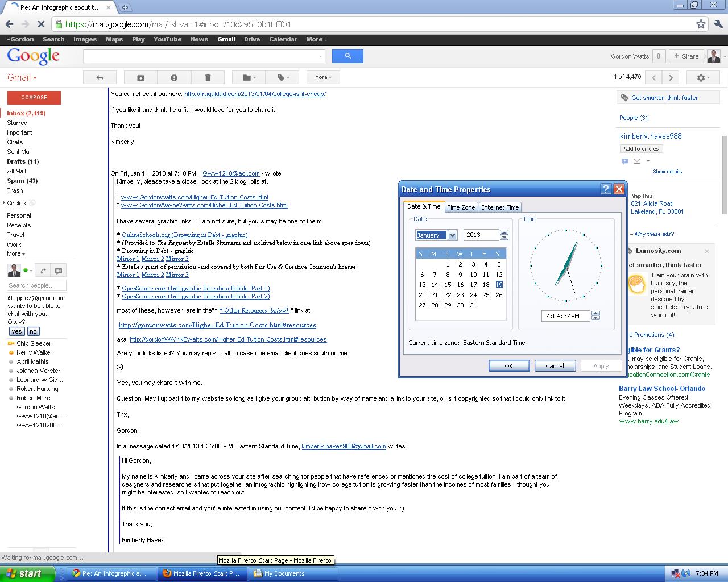Click the chat speech bubble icon

pyautogui.click(x=58, y=271)
